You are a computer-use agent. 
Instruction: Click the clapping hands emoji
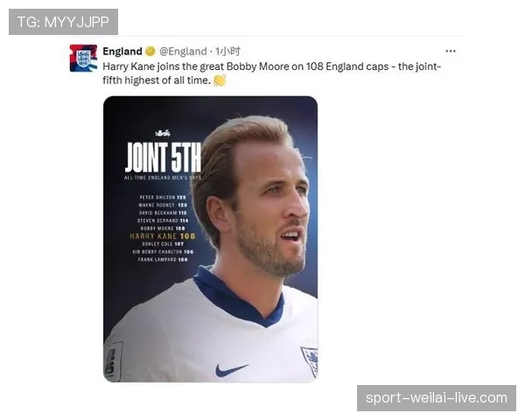pyautogui.click(x=220, y=80)
